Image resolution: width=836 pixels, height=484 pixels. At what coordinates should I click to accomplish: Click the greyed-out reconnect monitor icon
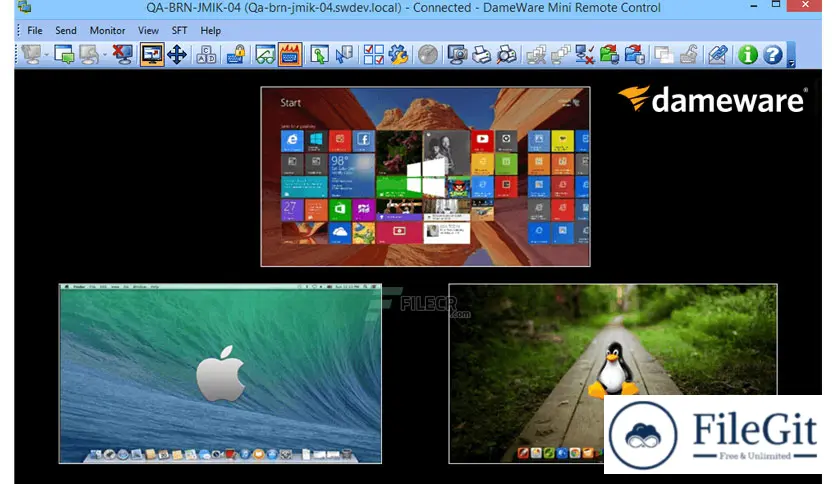point(90,54)
